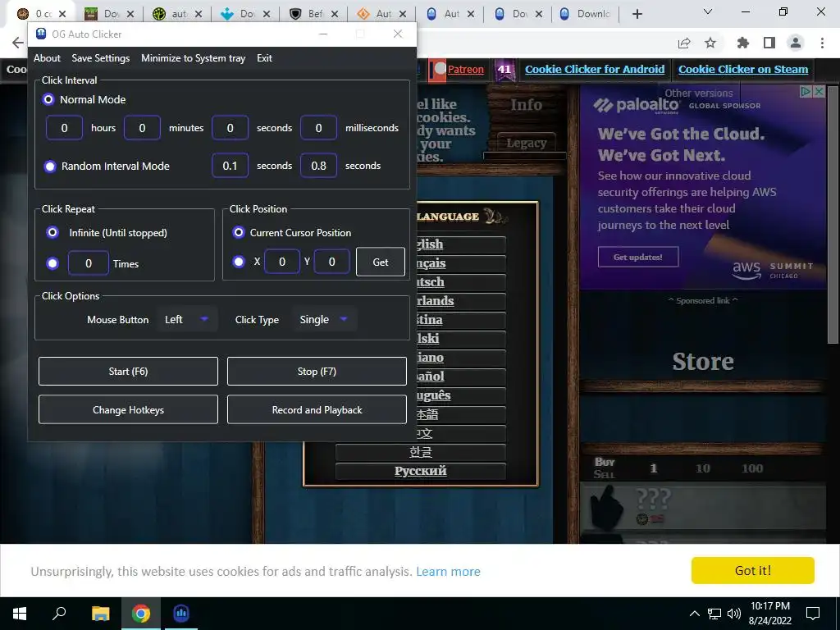The image size is (840, 630).
Task: Open the Mouse Button dropdown
Action: (x=187, y=319)
